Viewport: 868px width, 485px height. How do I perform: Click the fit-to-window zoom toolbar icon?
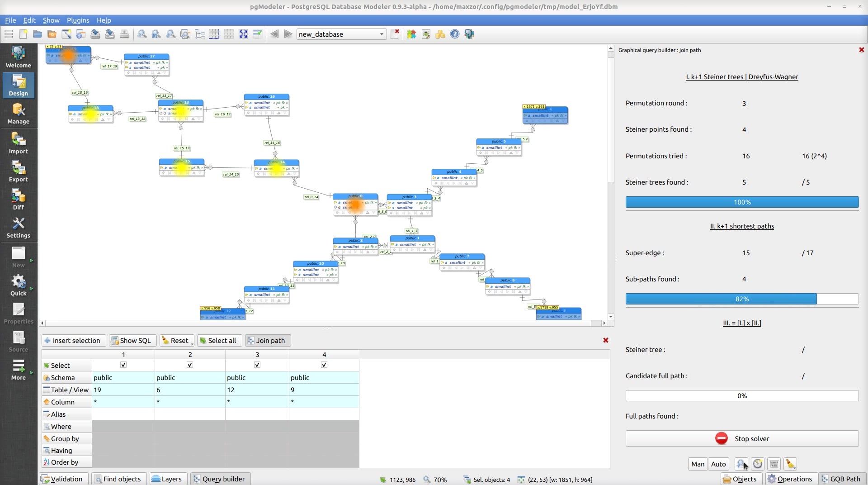[243, 34]
